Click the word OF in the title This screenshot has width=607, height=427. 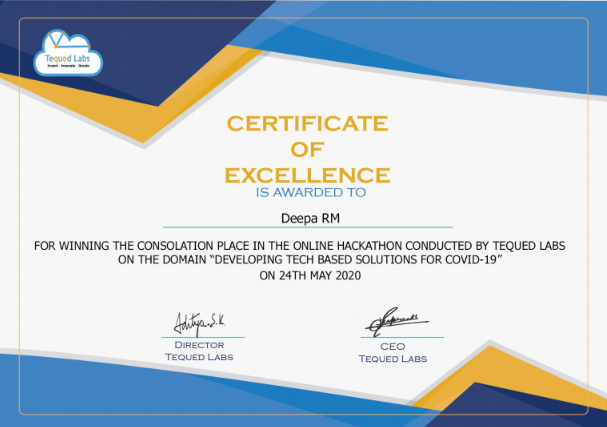(307, 149)
